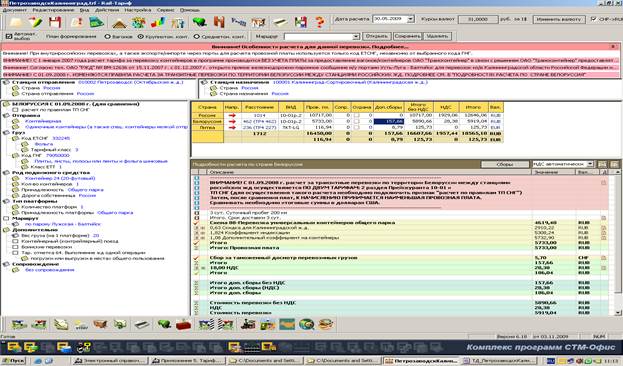Toggle the Автомат. выбор checkbox
Screen dimensions: 623x366
coord(9,36)
